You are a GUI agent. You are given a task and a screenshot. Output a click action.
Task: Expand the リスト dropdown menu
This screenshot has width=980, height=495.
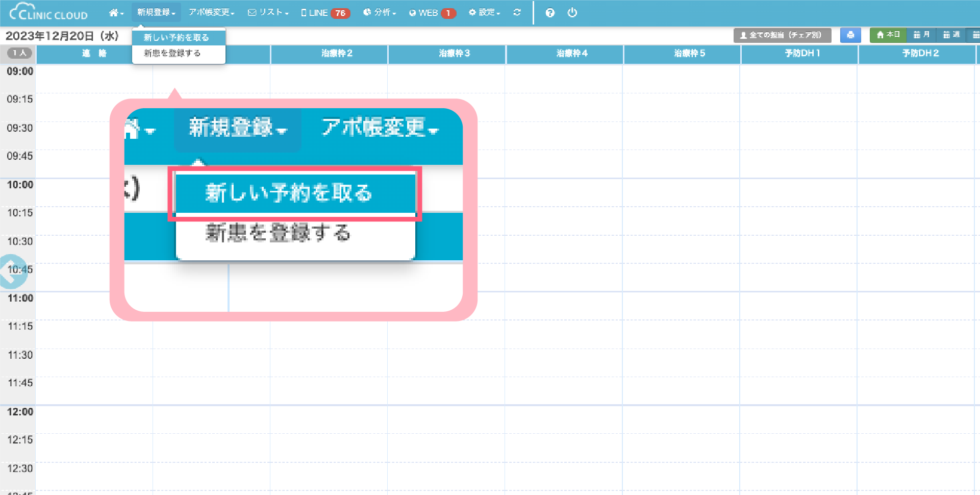coord(268,12)
